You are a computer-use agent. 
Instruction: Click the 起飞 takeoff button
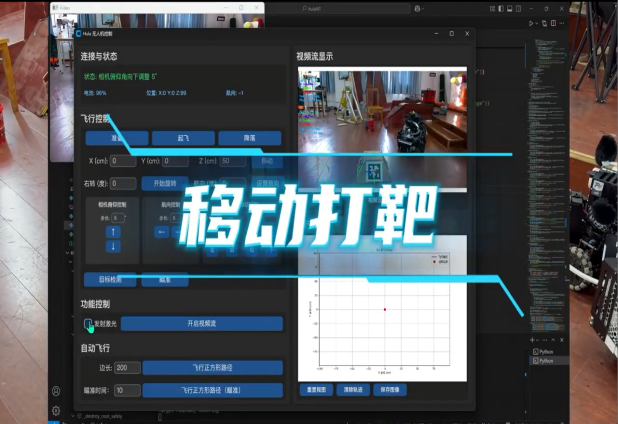click(x=182, y=138)
